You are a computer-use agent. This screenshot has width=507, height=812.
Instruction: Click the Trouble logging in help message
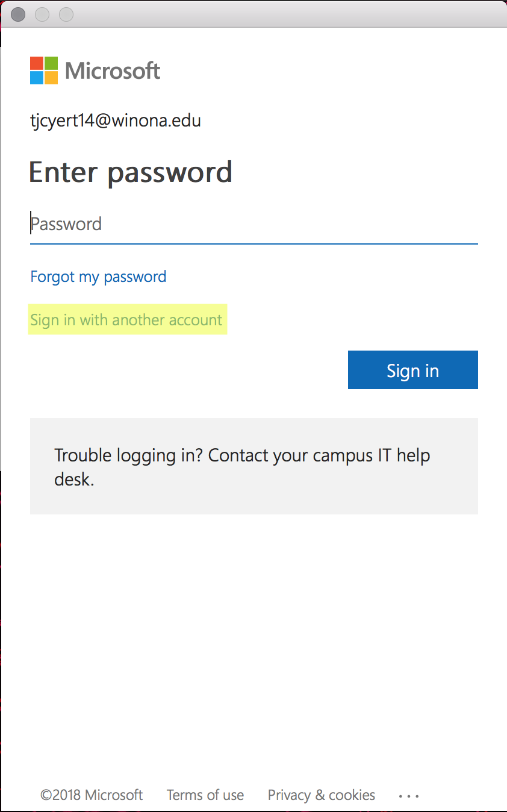click(242, 466)
